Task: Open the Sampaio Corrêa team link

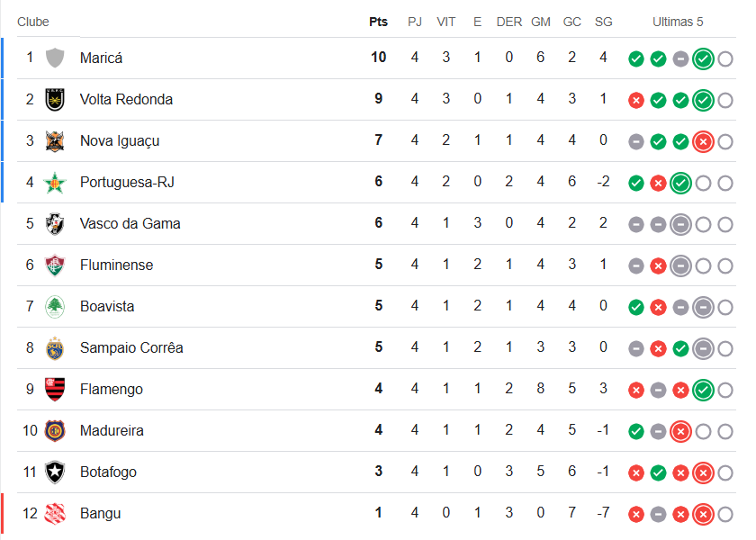Action: pos(131,347)
